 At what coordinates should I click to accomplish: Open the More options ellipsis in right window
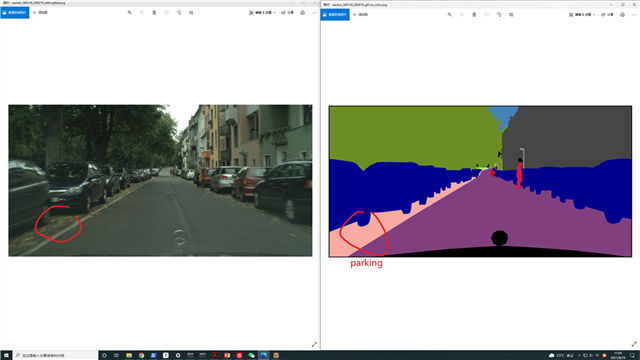pos(634,15)
